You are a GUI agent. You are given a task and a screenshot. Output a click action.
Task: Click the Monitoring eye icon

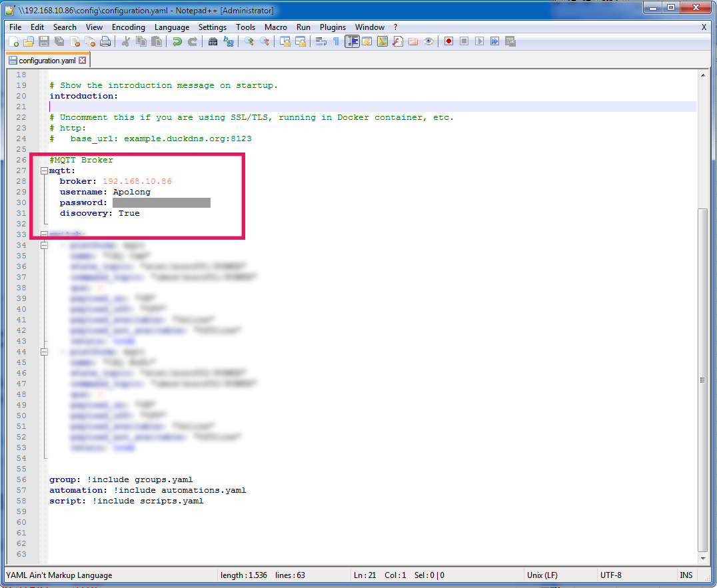(428, 42)
